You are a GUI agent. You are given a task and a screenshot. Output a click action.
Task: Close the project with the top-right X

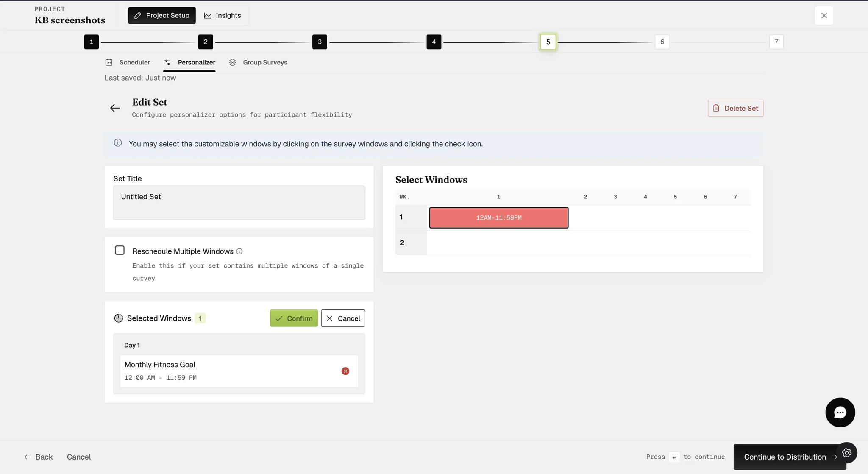(824, 16)
